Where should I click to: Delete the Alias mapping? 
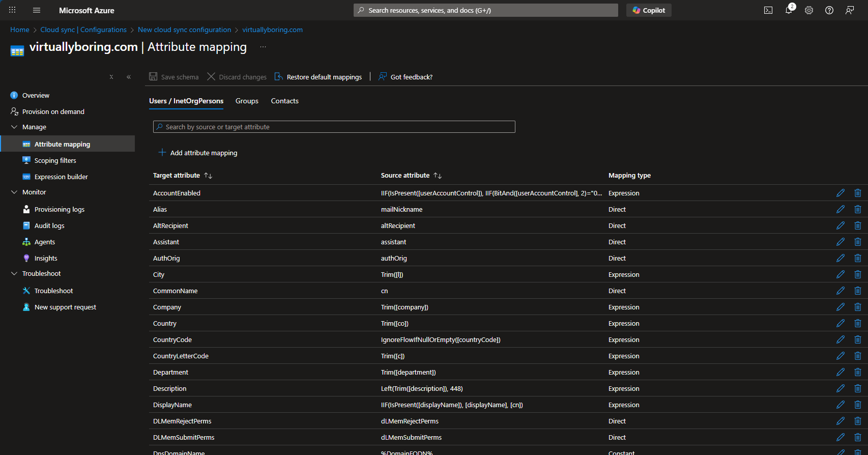click(x=858, y=209)
